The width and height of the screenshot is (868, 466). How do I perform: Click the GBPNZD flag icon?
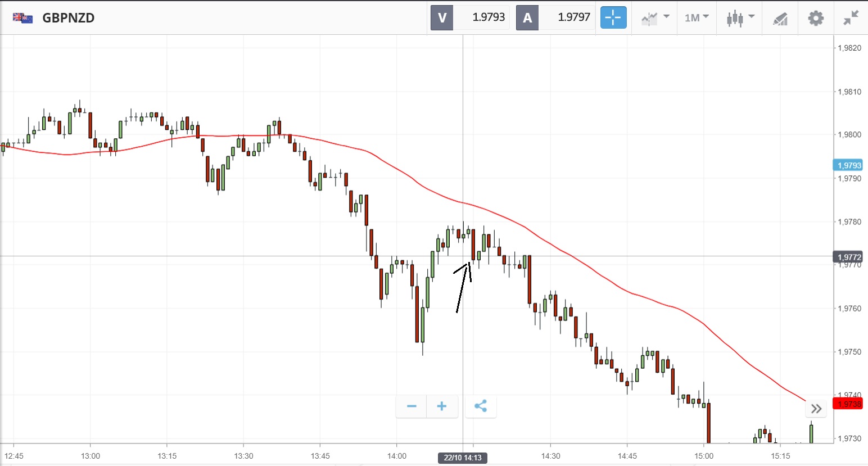click(x=23, y=18)
